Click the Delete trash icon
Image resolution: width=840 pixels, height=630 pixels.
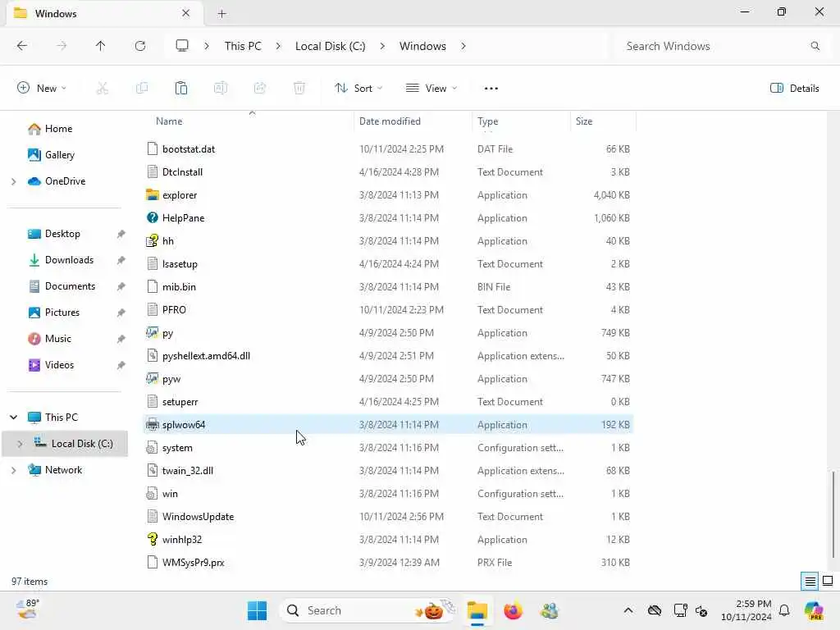click(x=299, y=89)
